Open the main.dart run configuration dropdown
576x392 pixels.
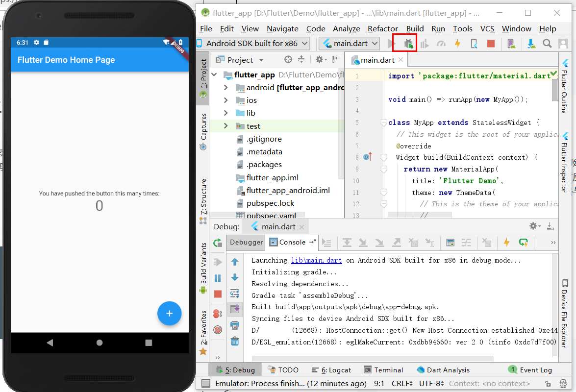[350, 43]
